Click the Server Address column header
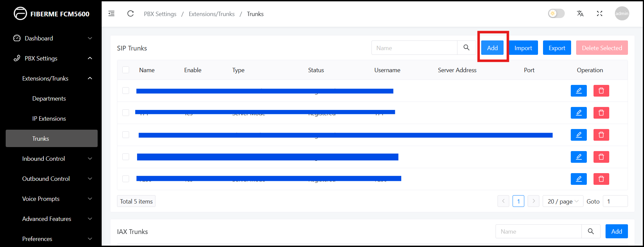The height and width of the screenshot is (247, 644). click(x=457, y=70)
